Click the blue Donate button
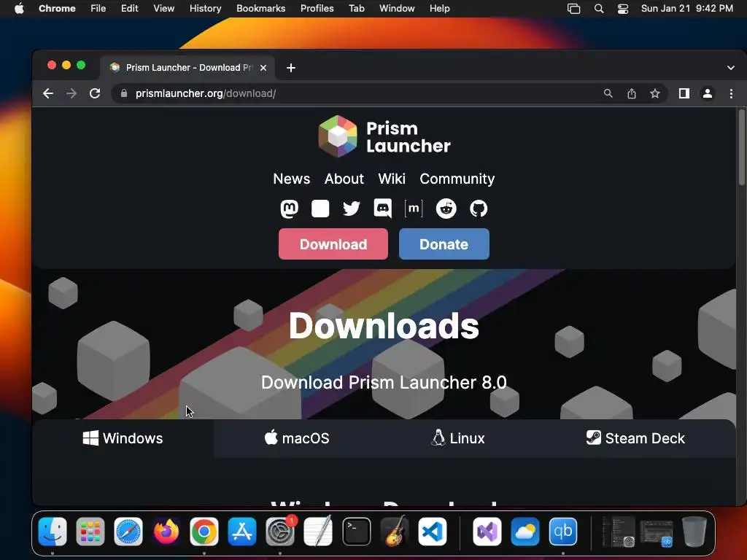The image size is (747, 560). (x=444, y=244)
